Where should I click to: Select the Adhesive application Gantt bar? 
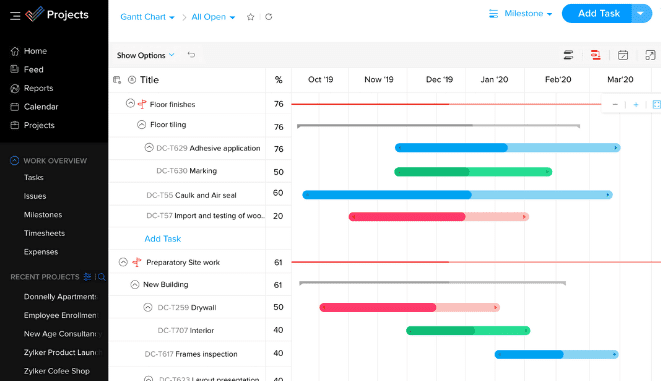(508, 148)
